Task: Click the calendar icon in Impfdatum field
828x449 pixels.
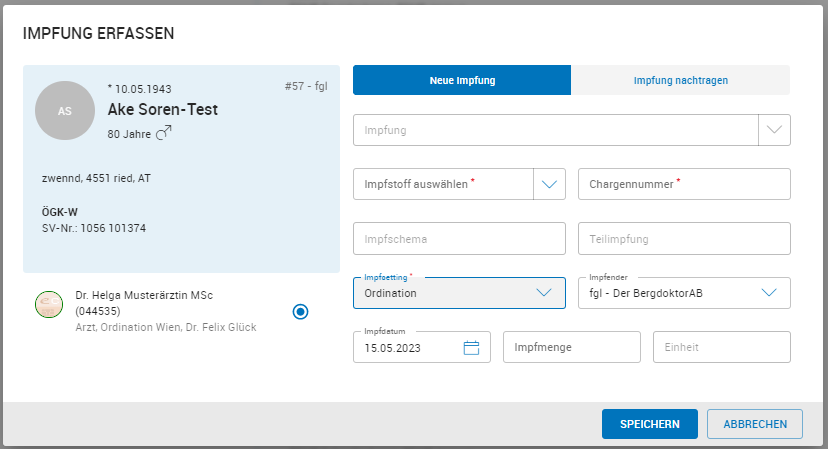Action: (472, 348)
